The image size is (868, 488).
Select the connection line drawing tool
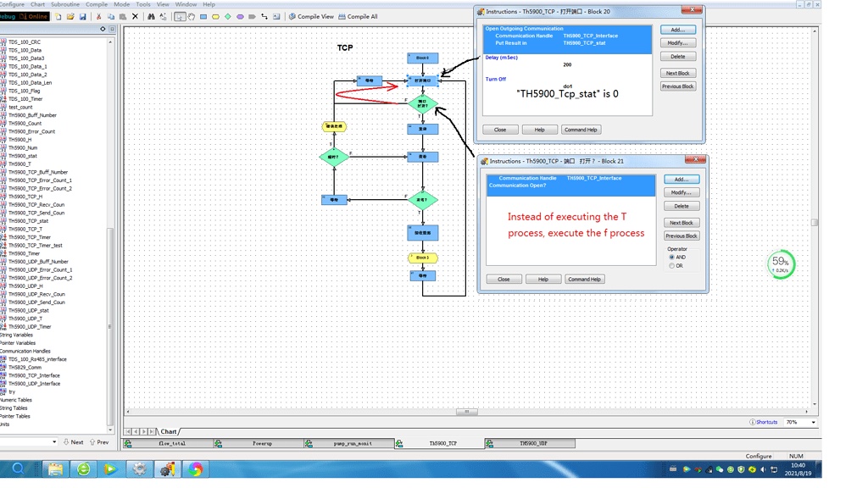click(x=263, y=16)
